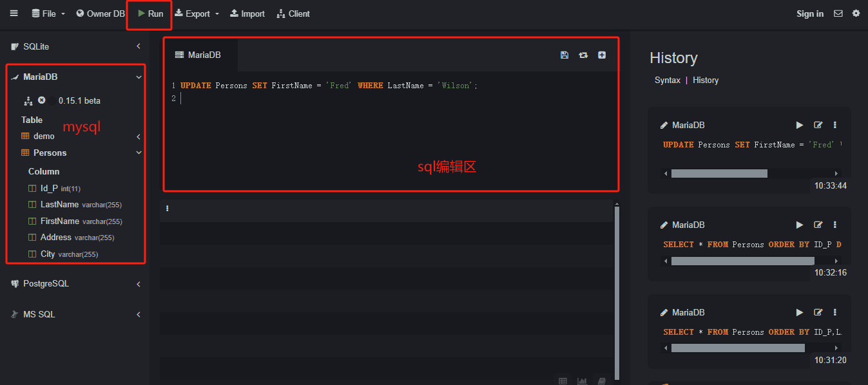Click the 10:33:44 timestamp label
Viewport: 868px width, 385px height.
(x=830, y=185)
